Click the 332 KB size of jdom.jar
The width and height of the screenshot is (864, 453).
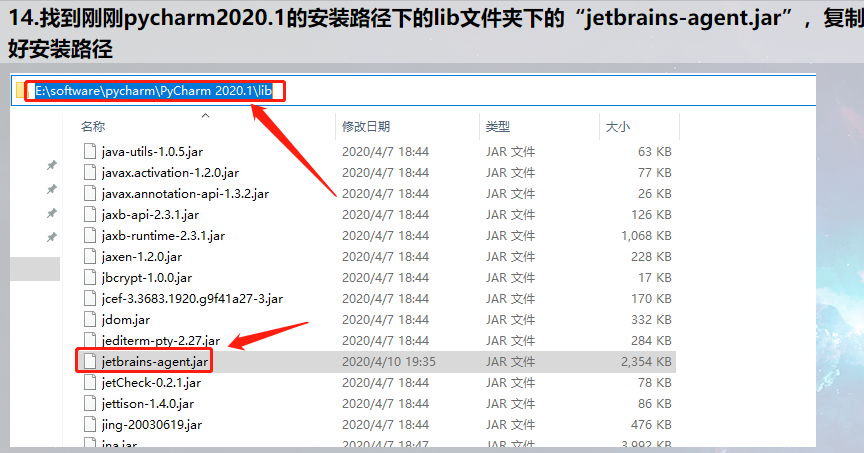click(x=651, y=320)
